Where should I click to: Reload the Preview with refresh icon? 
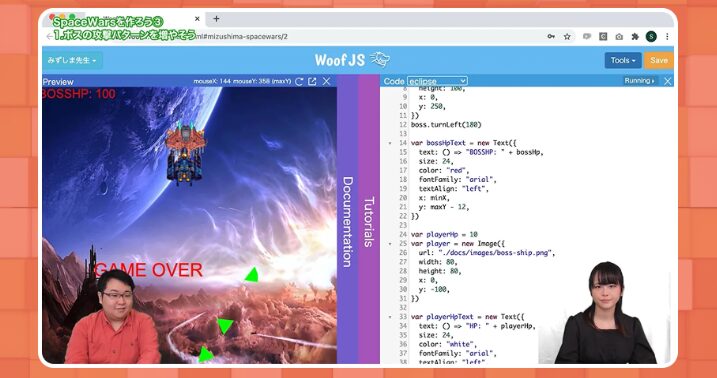pyautogui.click(x=299, y=81)
